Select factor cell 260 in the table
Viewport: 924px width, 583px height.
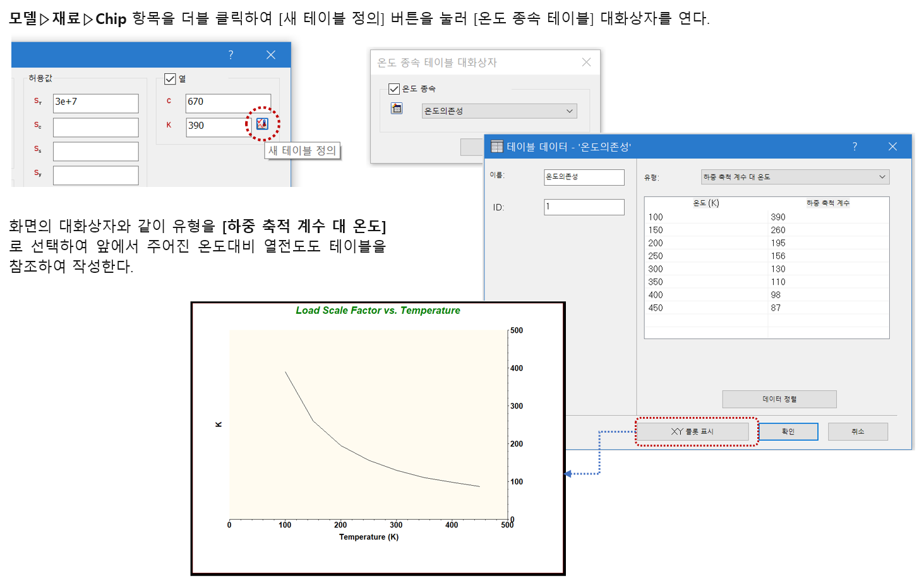[x=828, y=230]
